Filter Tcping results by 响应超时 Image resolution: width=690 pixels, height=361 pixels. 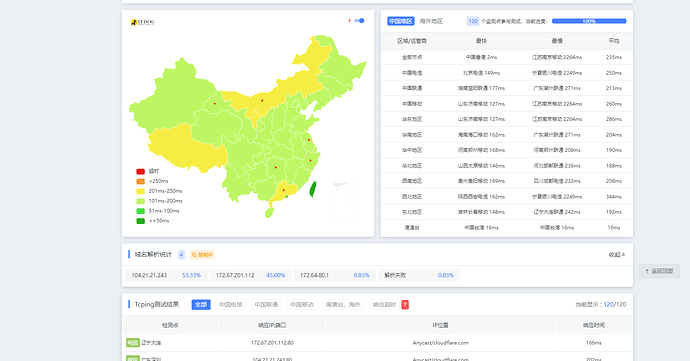[x=384, y=305]
